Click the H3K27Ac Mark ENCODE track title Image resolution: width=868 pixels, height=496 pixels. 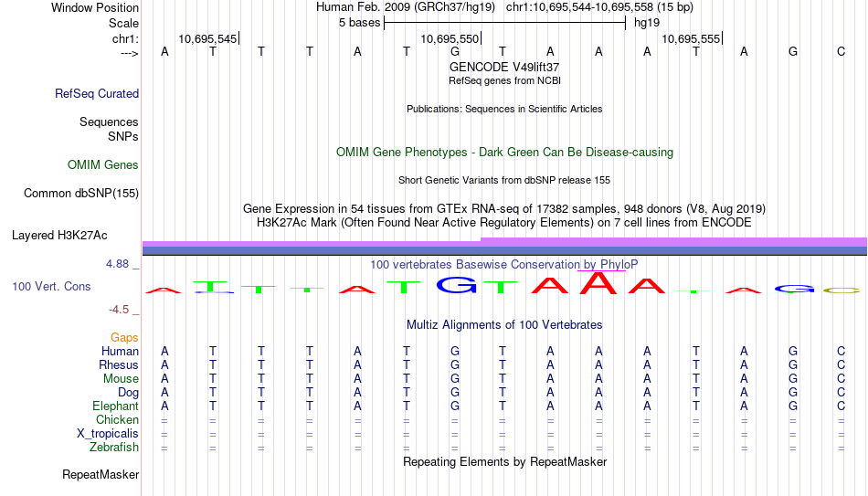[x=504, y=223]
